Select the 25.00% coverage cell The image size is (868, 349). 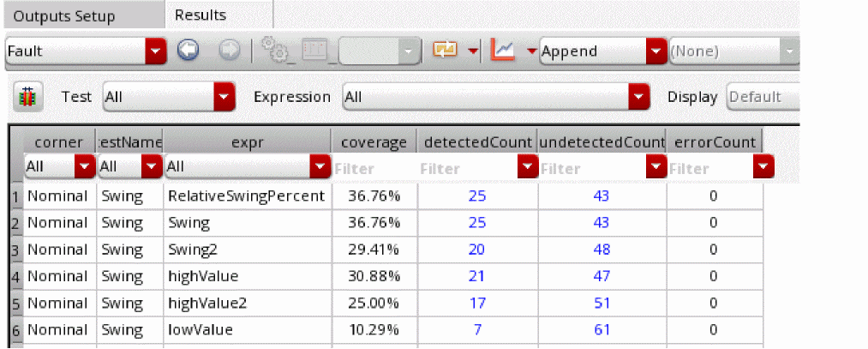click(x=374, y=303)
